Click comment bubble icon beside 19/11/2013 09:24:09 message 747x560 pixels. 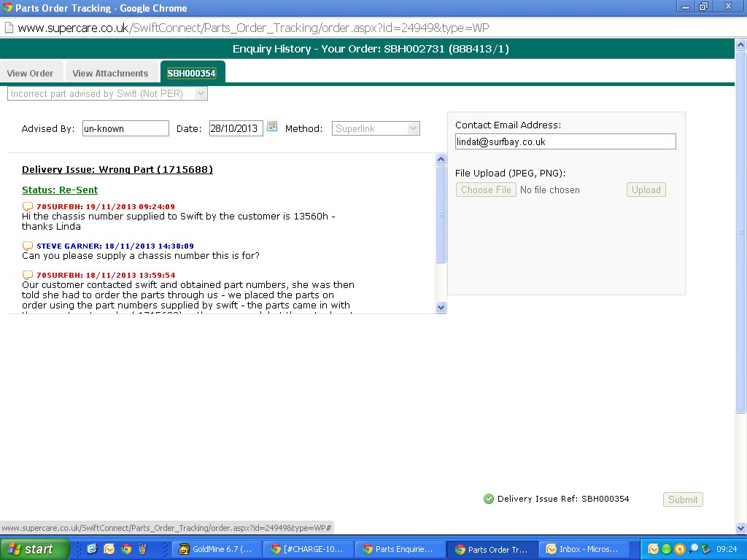click(28, 206)
